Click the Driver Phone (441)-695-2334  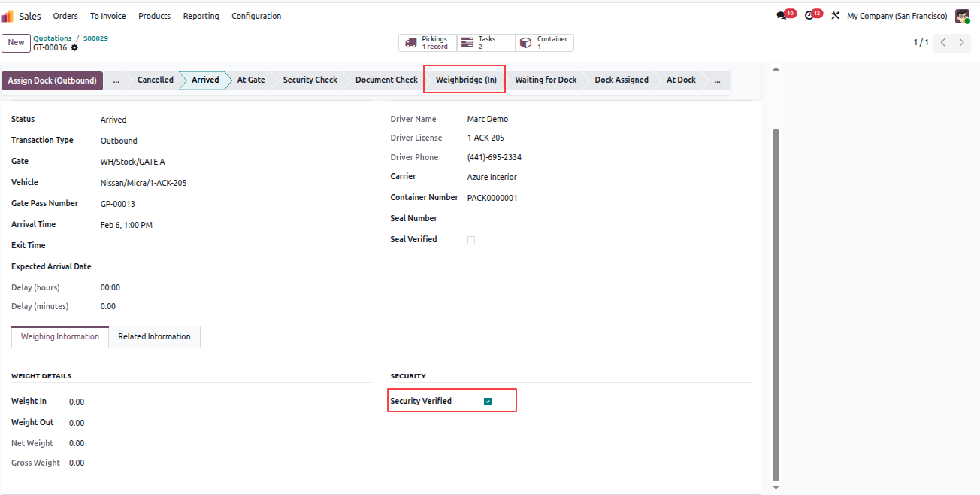pyautogui.click(x=495, y=157)
